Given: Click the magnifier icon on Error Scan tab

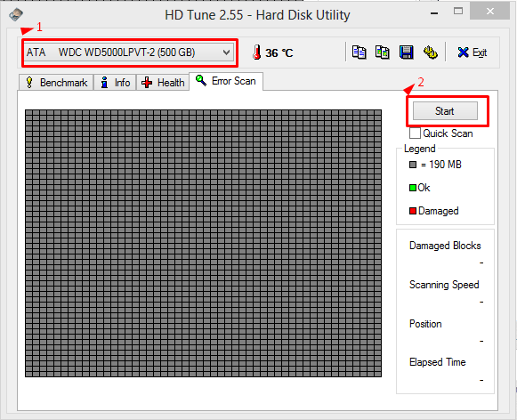Looking at the screenshot, I should coord(201,80).
